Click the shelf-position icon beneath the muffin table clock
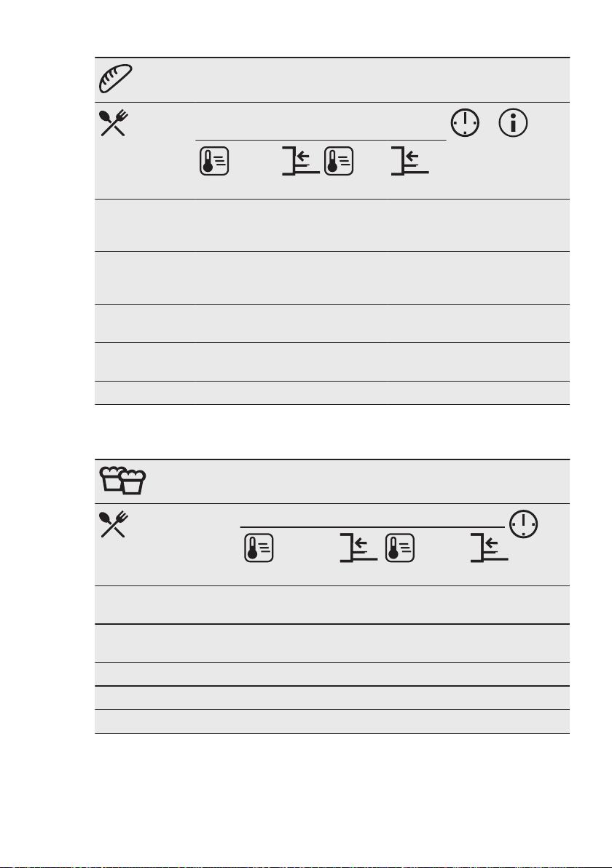The width and height of the screenshot is (612, 868). click(x=489, y=548)
